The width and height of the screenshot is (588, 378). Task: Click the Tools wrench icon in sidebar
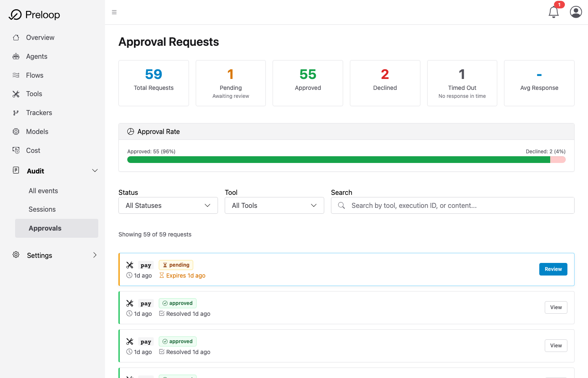pos(16,94)
